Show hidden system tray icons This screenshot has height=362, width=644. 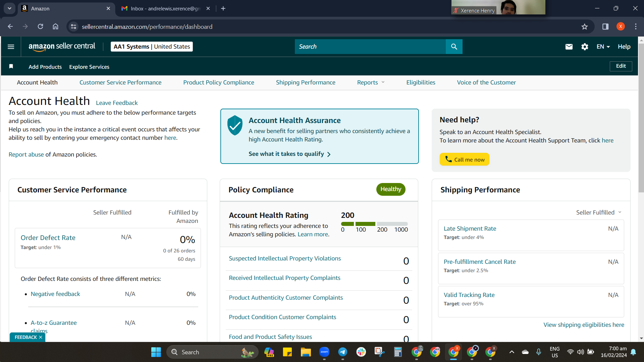click(x=512, y=352)
